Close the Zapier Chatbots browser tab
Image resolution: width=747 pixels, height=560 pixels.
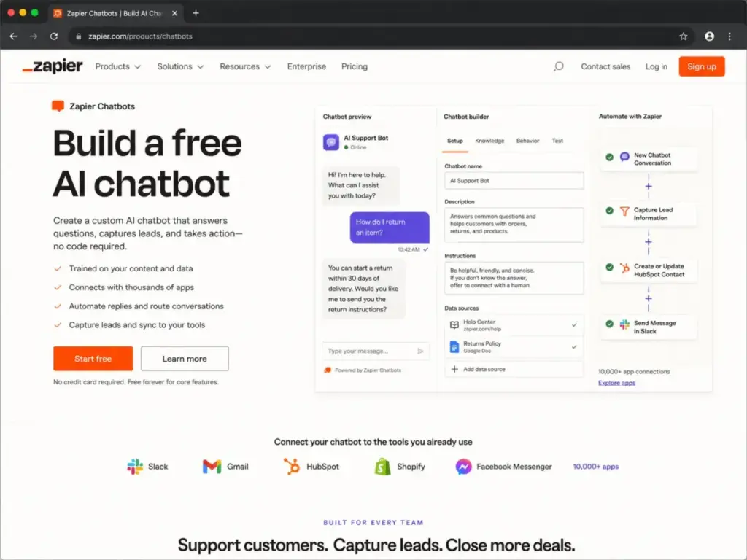(174, 13)
